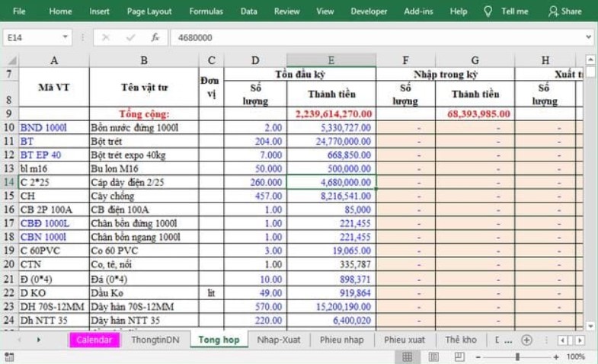The height and width of the screenshot is (364, 598).
Task: Select cell Dầu Ko
Action: 144,292
